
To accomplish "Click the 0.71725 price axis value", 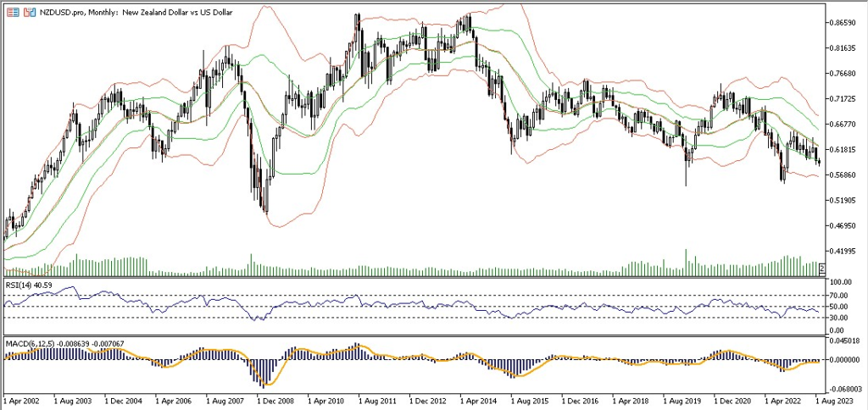I will [x=844, y=99].
